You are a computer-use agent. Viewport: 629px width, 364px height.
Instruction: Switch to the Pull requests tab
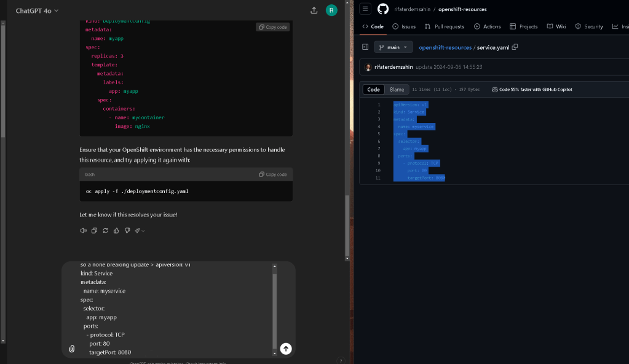(445, 26)
